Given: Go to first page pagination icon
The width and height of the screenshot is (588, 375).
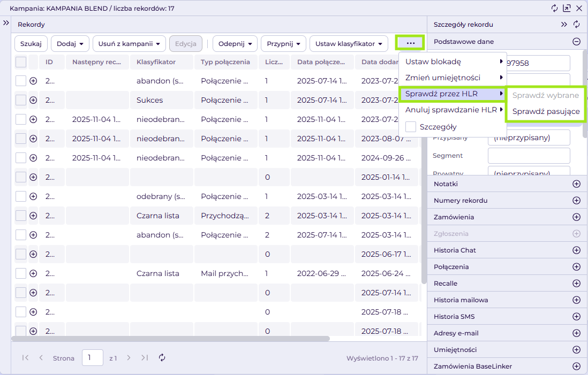Looking at the screenshot, I should coord(25,358).
